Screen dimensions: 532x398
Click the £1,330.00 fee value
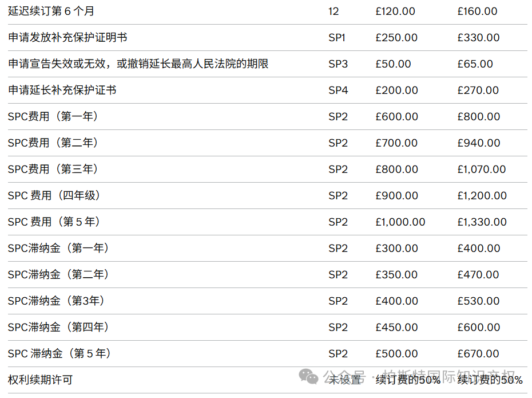pos(482,222)
